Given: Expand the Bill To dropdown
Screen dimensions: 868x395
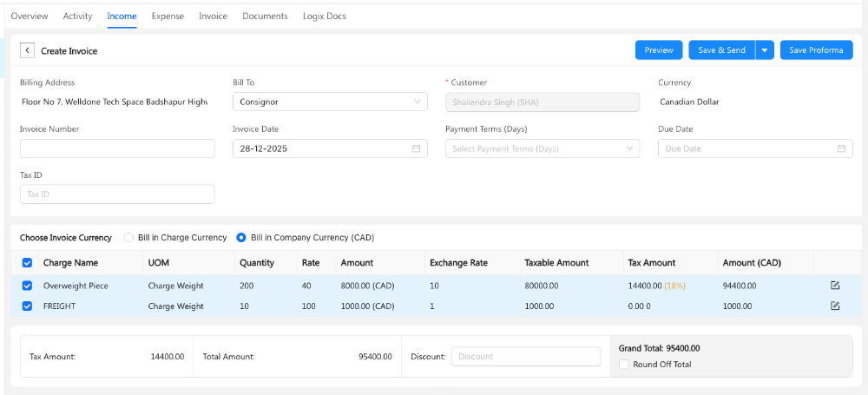Looking at the screenshot, I should (x=330, y=102).
